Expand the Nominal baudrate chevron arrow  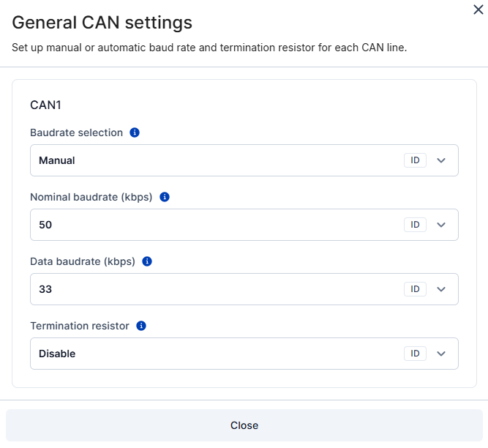(441, 225)
